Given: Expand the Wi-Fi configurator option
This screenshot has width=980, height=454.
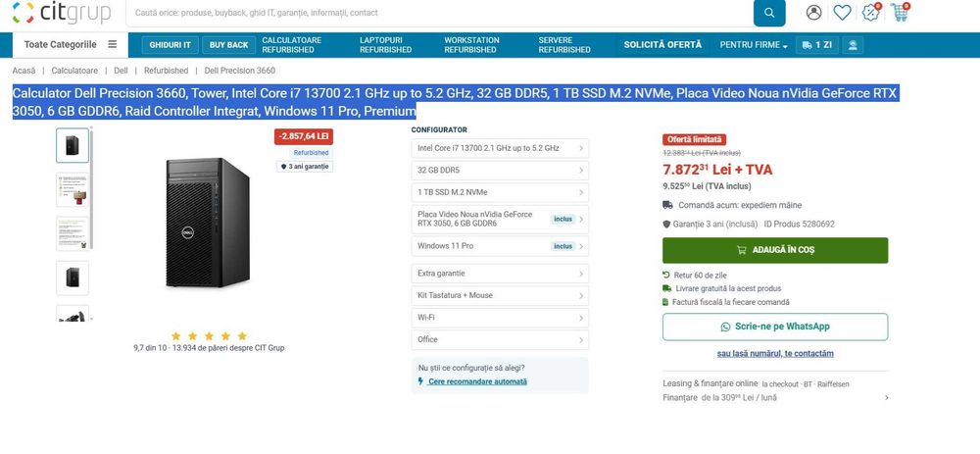Looking at the screenshot, I should (x=500, y=318).
